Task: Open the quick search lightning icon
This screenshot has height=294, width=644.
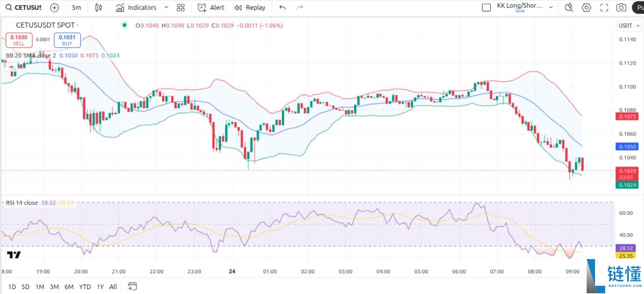Action: (x=569, y=8)
